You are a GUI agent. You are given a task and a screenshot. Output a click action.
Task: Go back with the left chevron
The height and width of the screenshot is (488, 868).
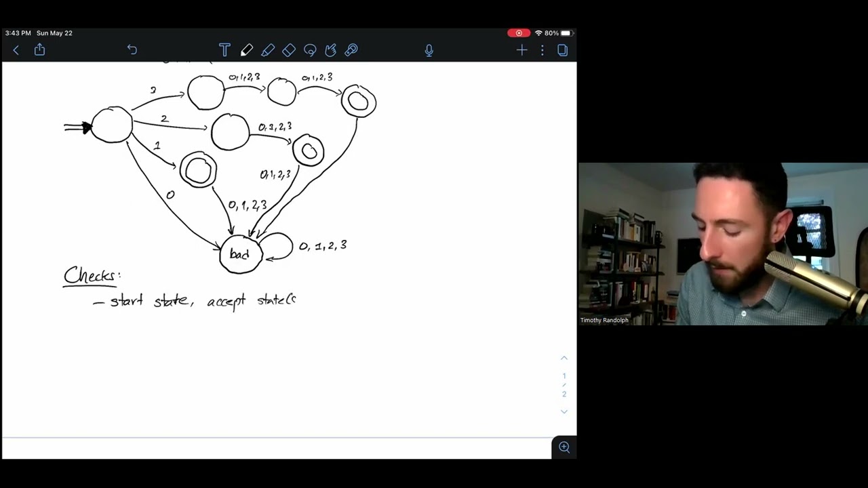tap(16, 49)
